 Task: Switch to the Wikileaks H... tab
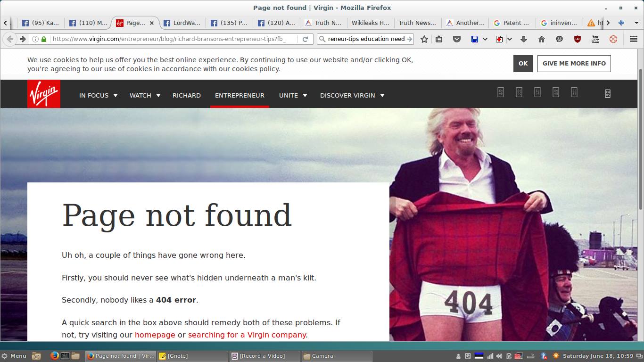(x=370, y=23)
